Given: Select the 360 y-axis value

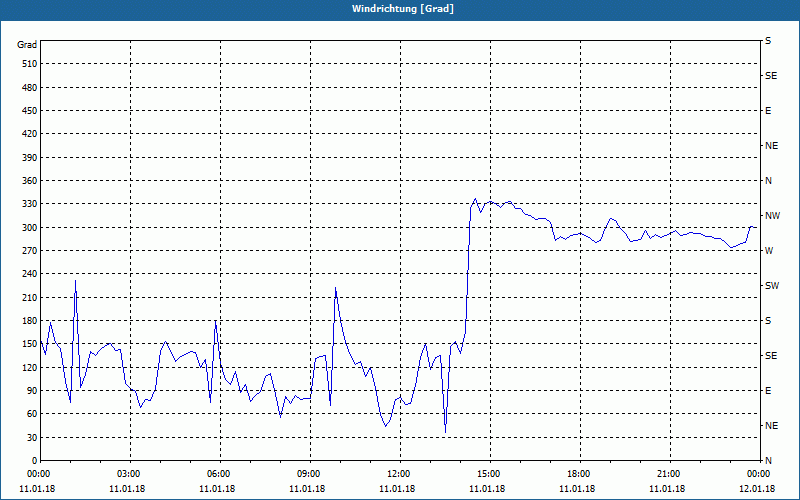Looking at the screenshot, I should point(30,181).
